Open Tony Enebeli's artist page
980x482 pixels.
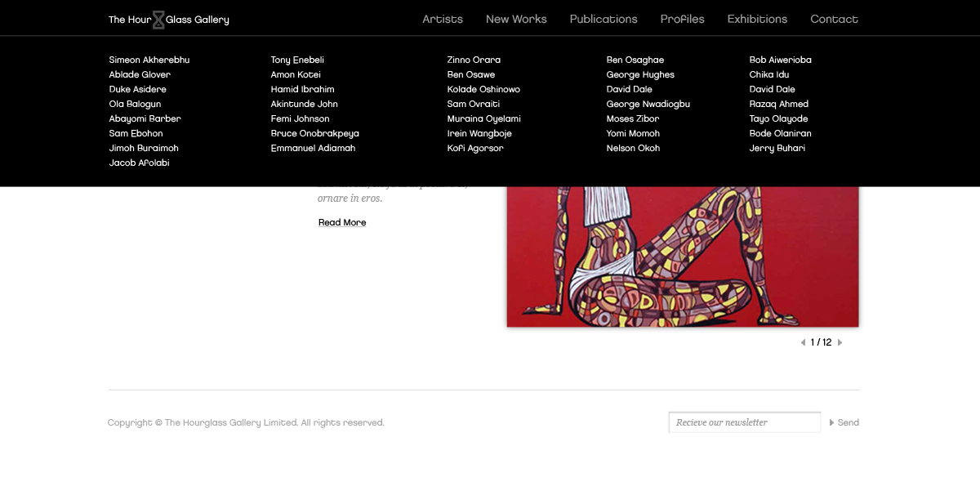(x=298, y=60)
